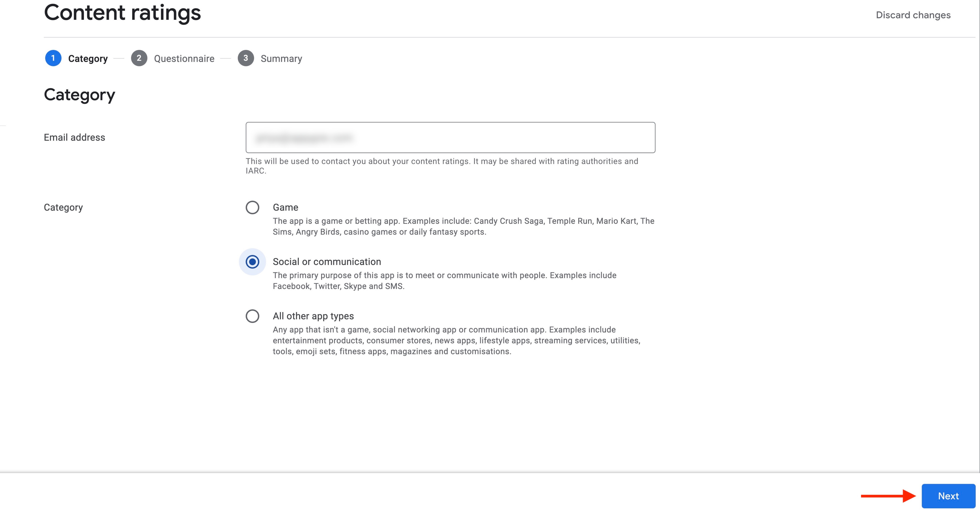Select the All other app types radio button
This screenshot has width=980, height=514.
[x=252, y=316]
